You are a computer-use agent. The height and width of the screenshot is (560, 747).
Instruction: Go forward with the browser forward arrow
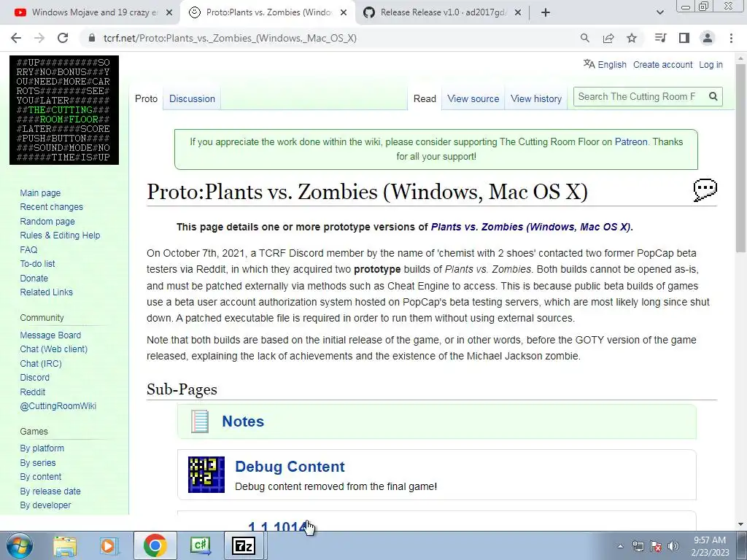point(39,38)
